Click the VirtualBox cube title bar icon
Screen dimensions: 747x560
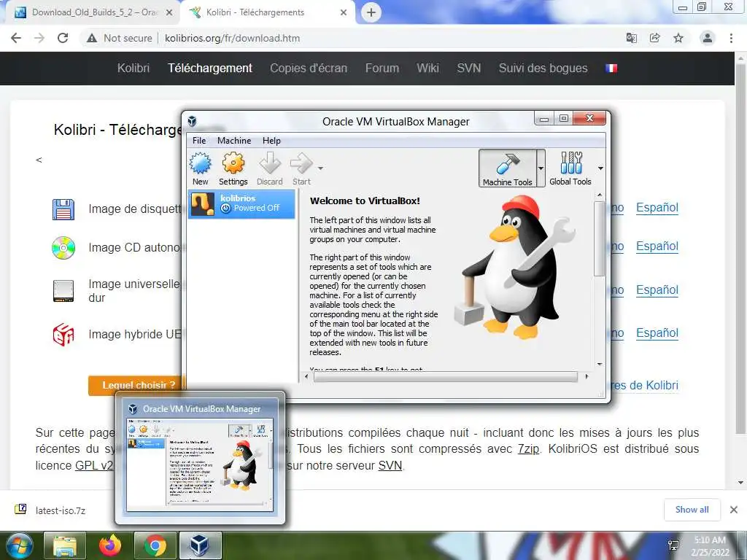click(x=192, y=122)
